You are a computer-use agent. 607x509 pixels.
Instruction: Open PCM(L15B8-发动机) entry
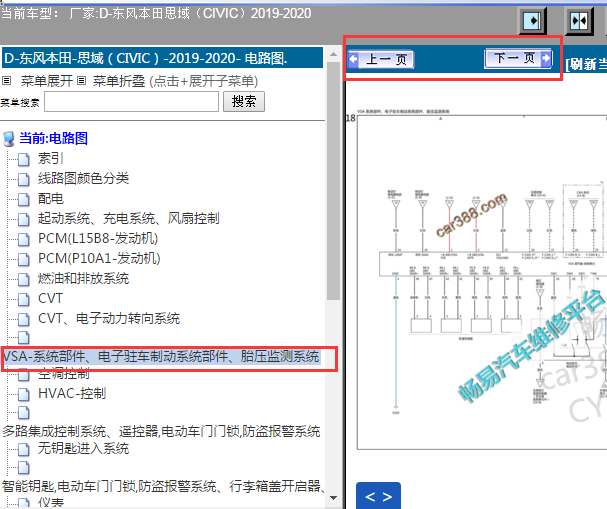(x=98, y=238)
